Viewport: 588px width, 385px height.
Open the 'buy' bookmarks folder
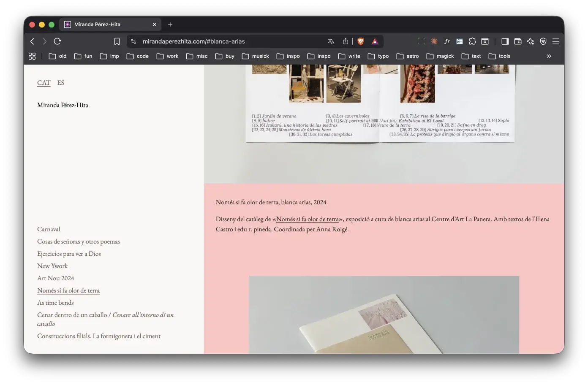[225, 56]
